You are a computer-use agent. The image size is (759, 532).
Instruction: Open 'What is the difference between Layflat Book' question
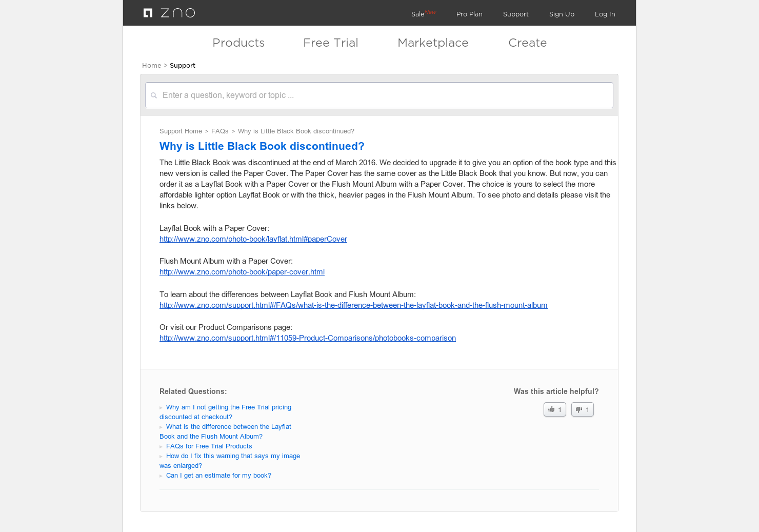point(226,431)
